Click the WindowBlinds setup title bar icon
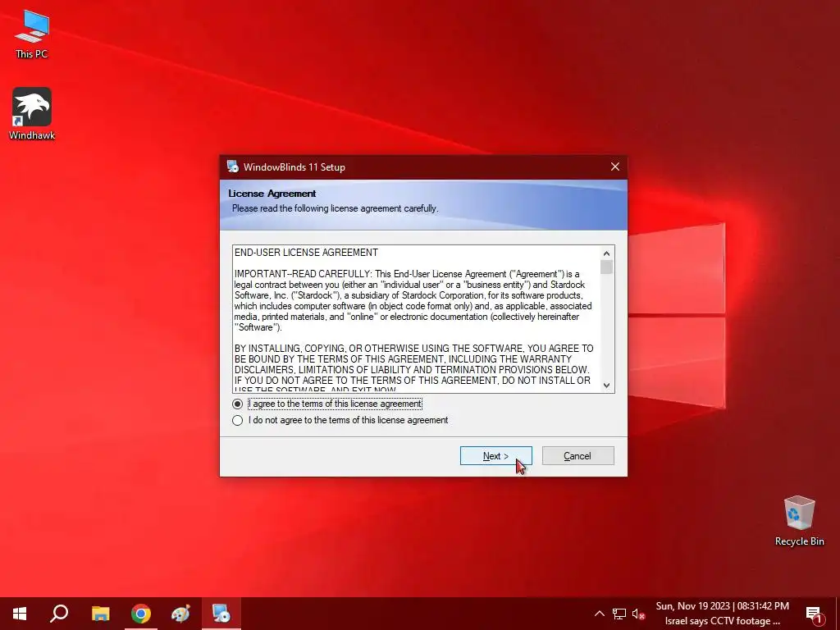 [x=232, y=167]
